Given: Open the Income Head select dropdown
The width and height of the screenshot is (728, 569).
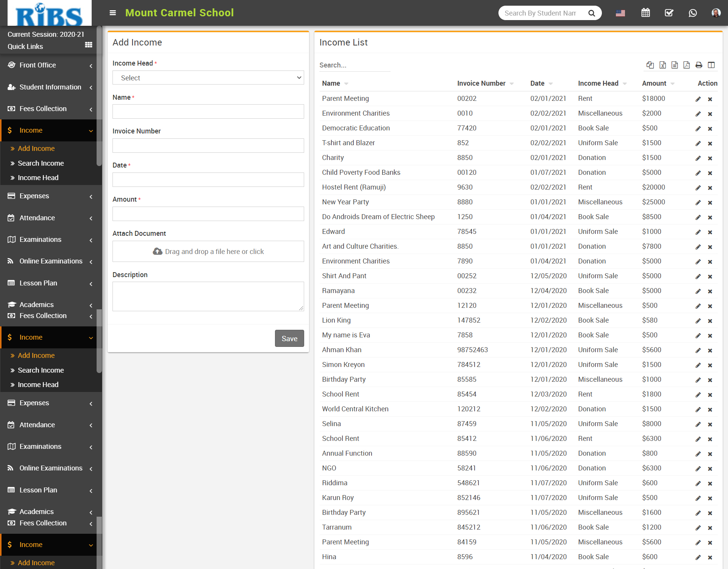Looking at the screenshot, I should click(x=208, y=78).
